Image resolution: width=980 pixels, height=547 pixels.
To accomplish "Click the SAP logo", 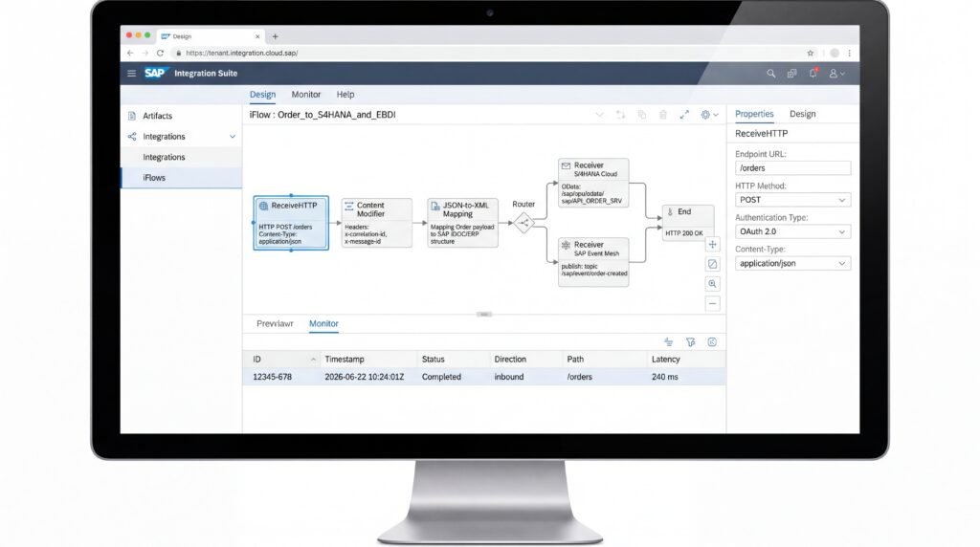I will (155, 73).
